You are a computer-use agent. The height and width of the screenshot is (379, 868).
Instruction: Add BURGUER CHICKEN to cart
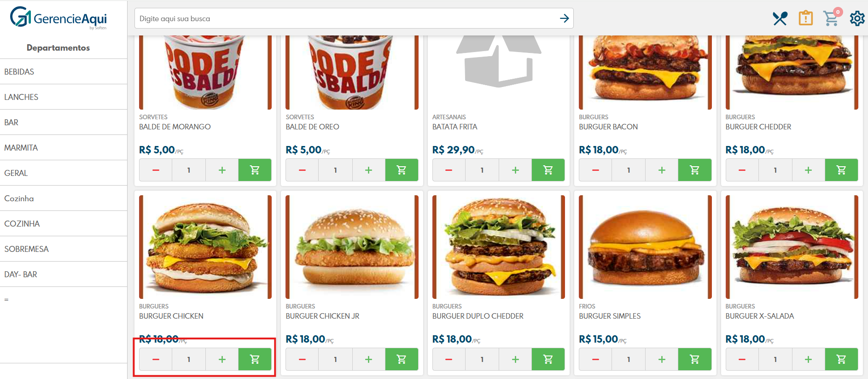[255, 359]
